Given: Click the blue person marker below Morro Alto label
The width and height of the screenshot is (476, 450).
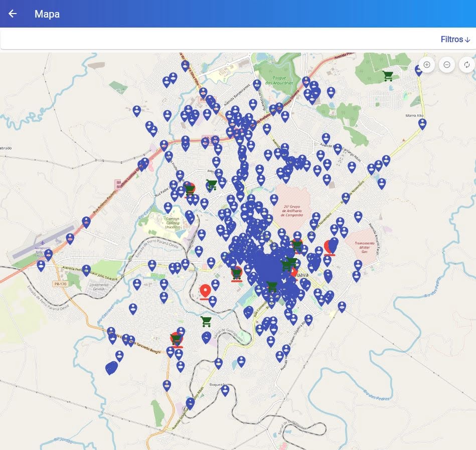Looking at the screenshot, I should coord(422,124).
